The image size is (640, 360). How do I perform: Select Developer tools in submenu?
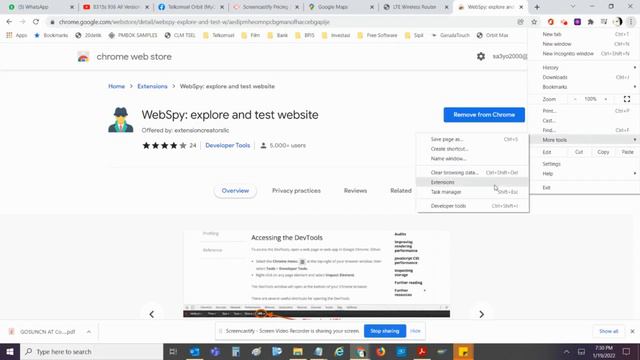(472, 206)
